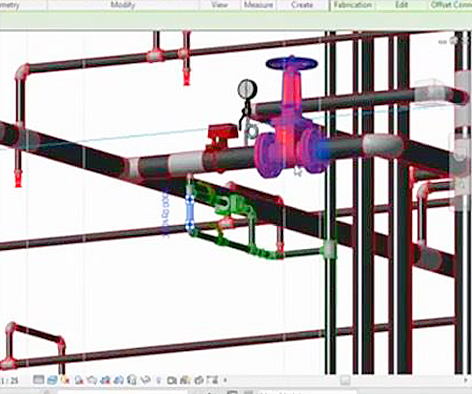
Task: Click the Temporary View Properties icon
Action: pos(172,380)
